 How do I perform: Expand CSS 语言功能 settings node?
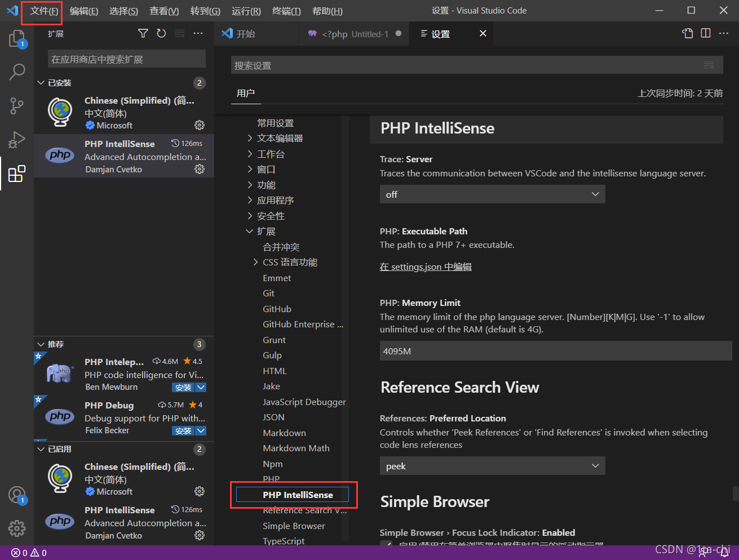[255, 262]
